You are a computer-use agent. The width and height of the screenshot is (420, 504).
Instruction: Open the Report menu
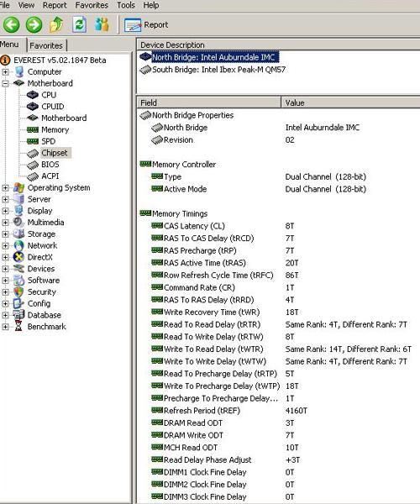[55, 5]
